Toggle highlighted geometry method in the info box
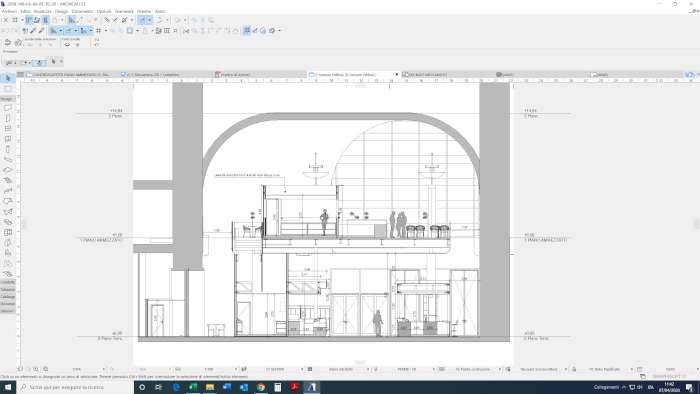This screenshot has width=700, height=394. (x=39, y=62)
